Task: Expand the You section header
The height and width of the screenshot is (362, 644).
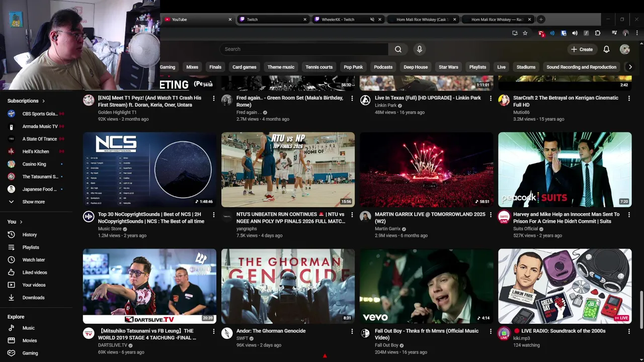Action: click(15, 222)
